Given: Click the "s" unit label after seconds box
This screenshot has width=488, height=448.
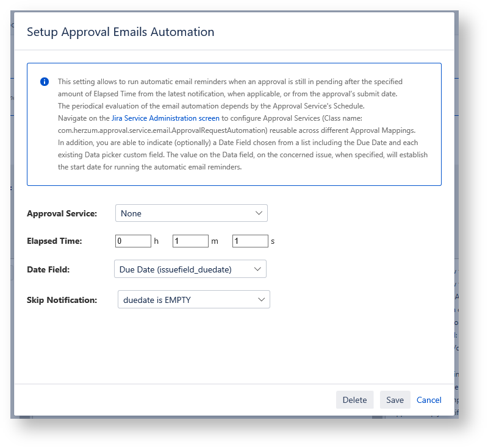Looking at the screenshot, I should coord(273,241).
